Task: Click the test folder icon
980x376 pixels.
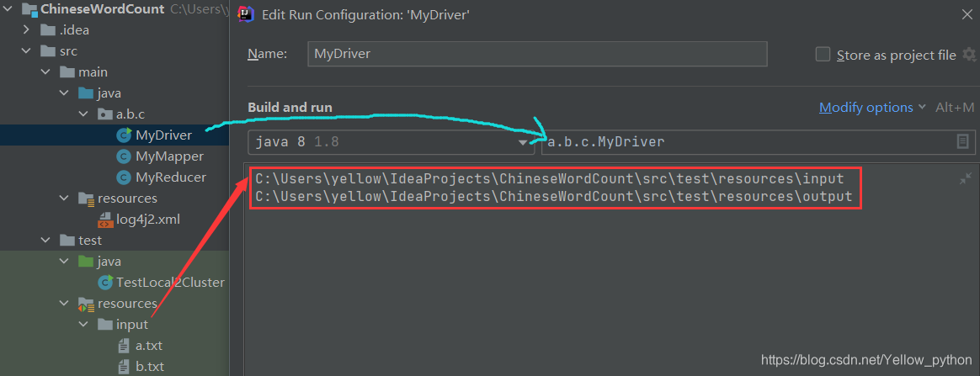Action: point(67,241)
